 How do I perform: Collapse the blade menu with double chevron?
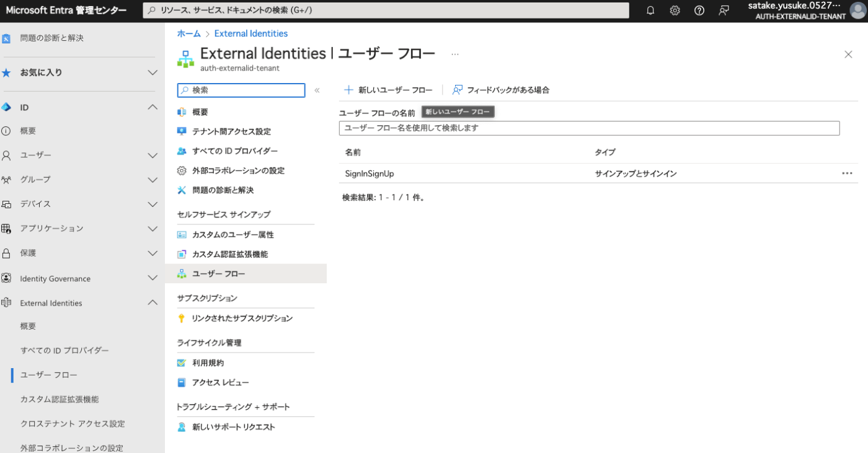click(x=317, y=90)
